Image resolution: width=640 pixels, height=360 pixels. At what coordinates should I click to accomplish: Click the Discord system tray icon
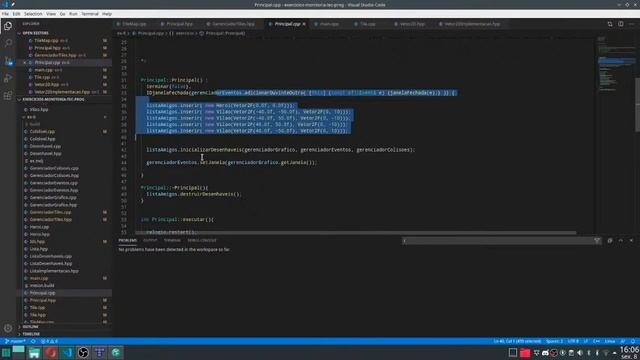545,353
